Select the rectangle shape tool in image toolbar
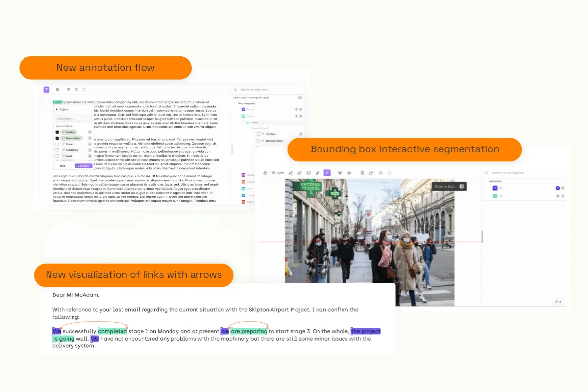The width and height of the screenshot is (588, 392). click(x=309, y=173)
